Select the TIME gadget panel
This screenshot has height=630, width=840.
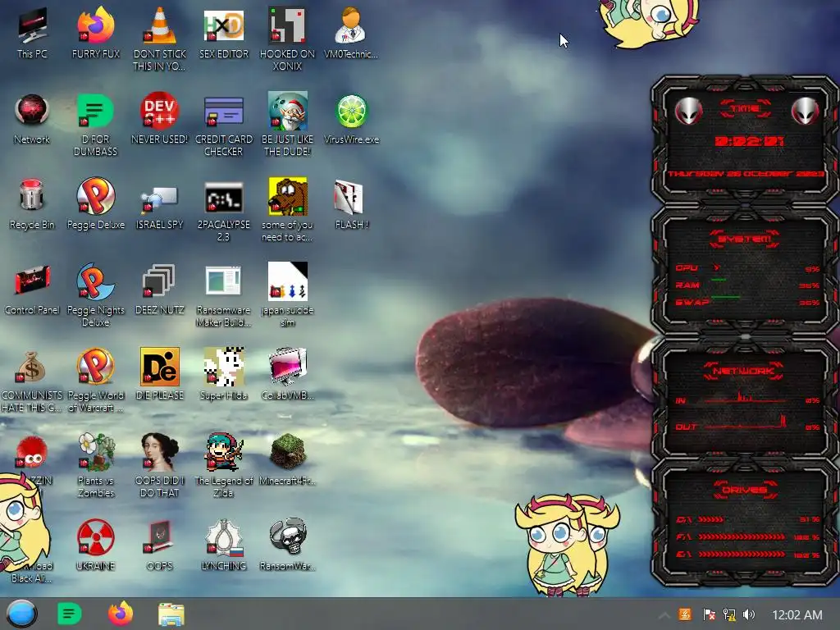(x=745, y=141)
